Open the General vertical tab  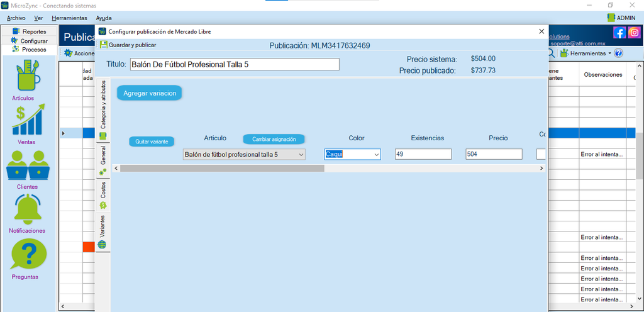[103, 160]
